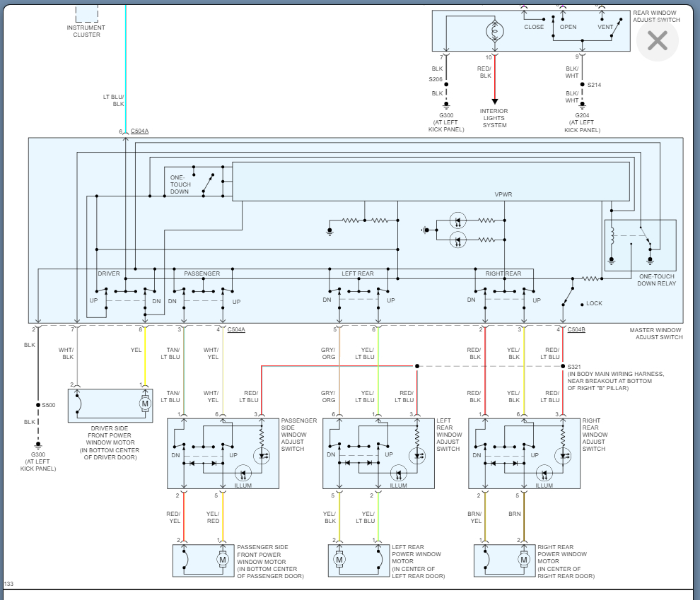700x600 pixels.
Task: Click the motor symbol in the right rear window motor
Action: [x=524, y=560]
